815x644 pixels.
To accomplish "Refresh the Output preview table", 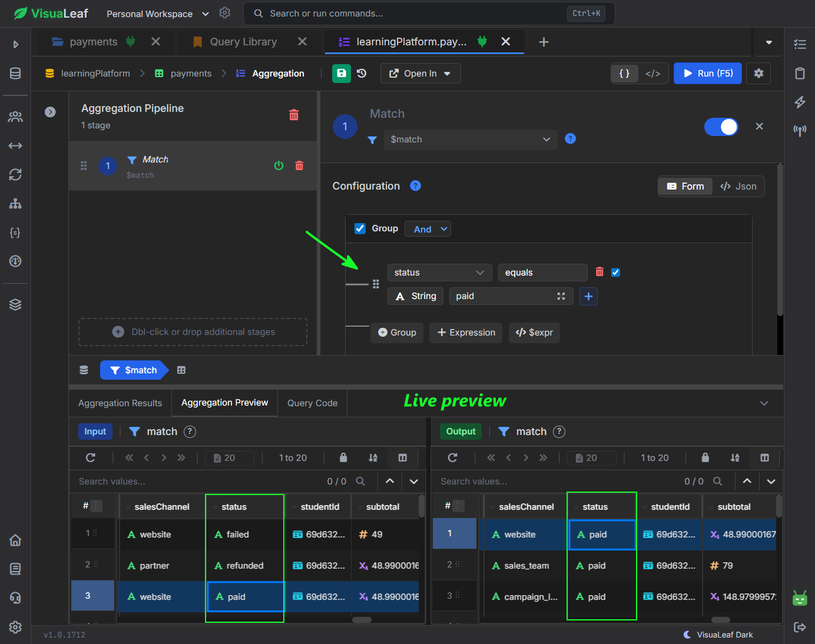I will (x=452, y=457).
